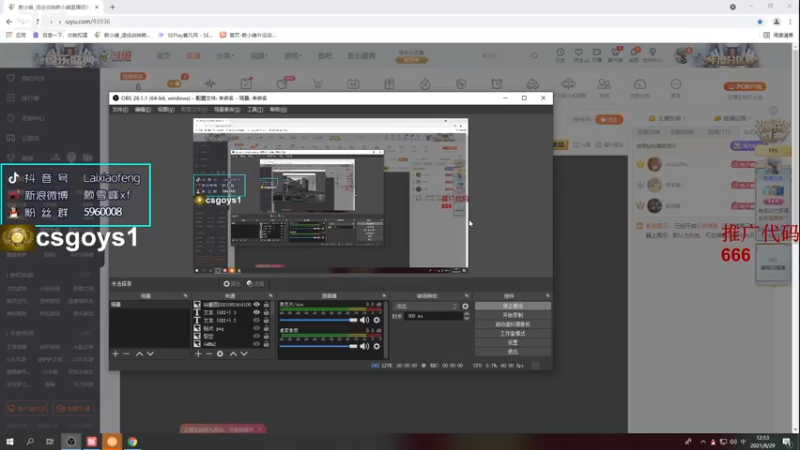
Task: Expand 游戏 dropdown in Douyu navigation
Action: point(293,56)
